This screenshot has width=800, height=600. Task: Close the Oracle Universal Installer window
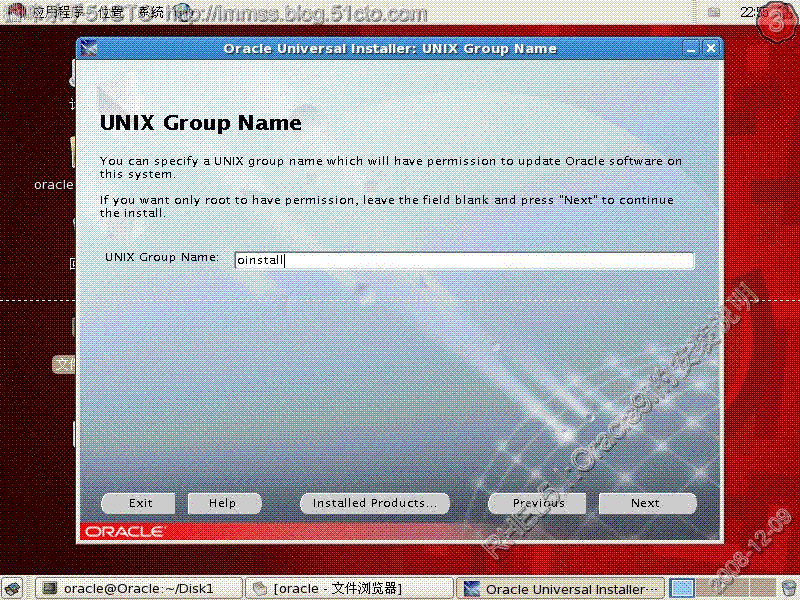point(711,48)
